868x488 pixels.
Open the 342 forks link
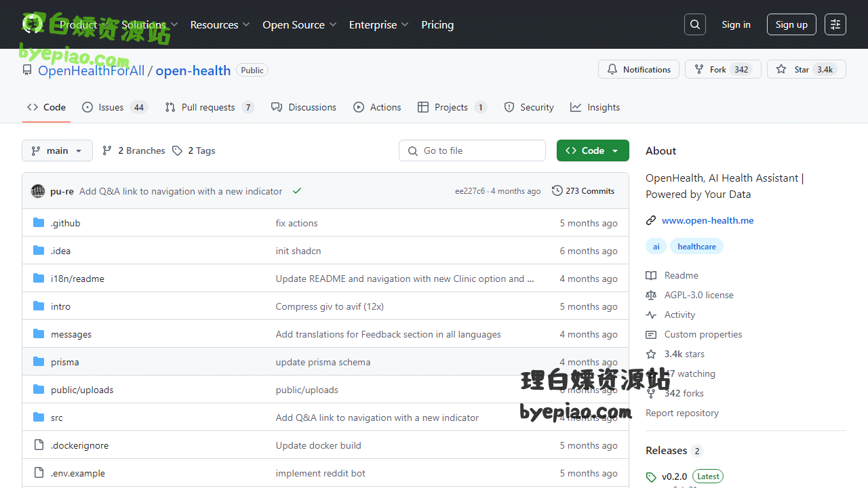[x=684, y=393]
